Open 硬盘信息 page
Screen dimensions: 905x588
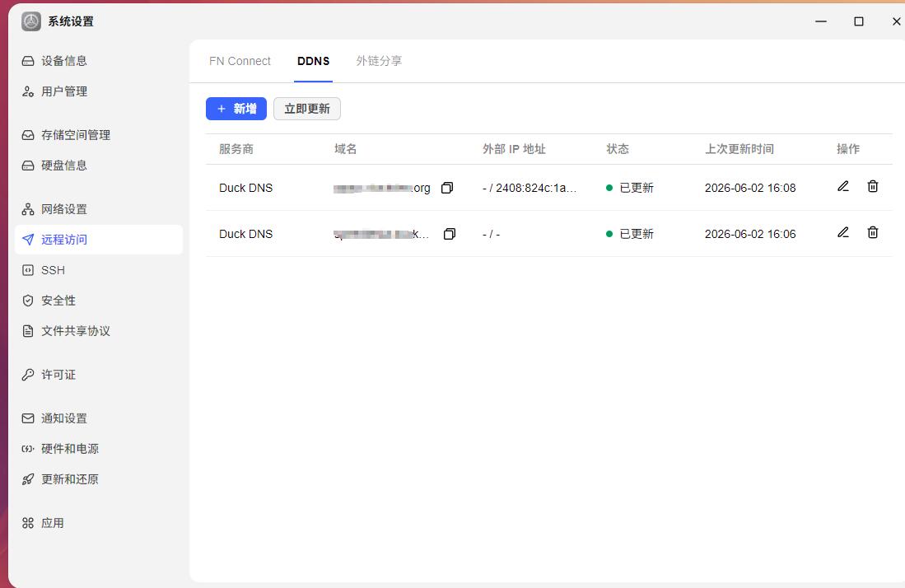(x=98, y=165)
